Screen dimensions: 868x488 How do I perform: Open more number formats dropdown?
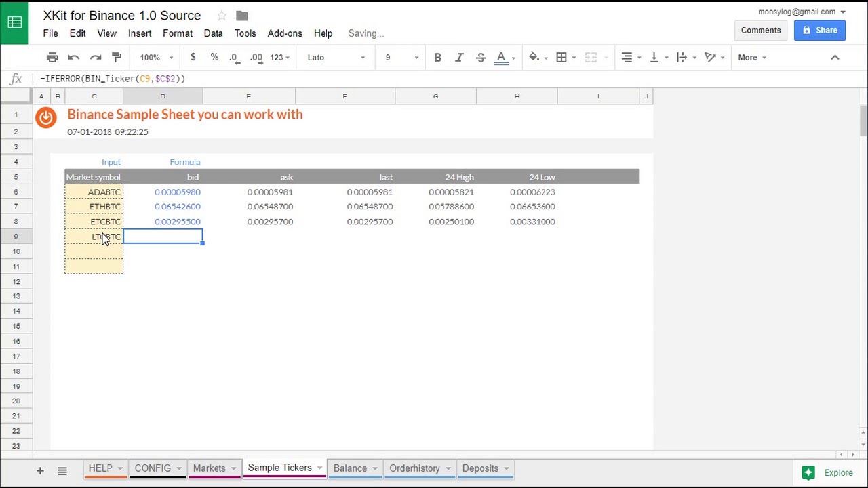(x=279, y=58)
